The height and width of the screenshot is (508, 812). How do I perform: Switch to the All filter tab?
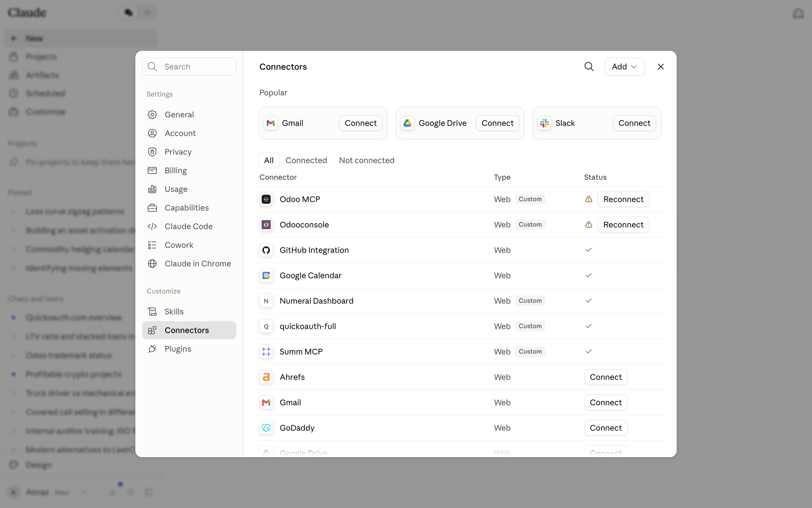(268, 160)
